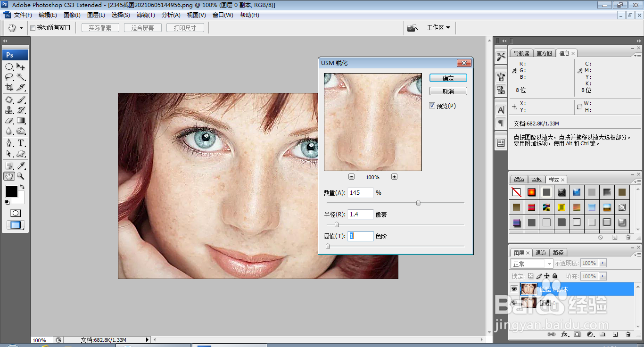The height and width of the screenshot is (347, 644).
Task: Toggle lock transparent pixels
Action: pyautogui.click(x=530, y=276)
